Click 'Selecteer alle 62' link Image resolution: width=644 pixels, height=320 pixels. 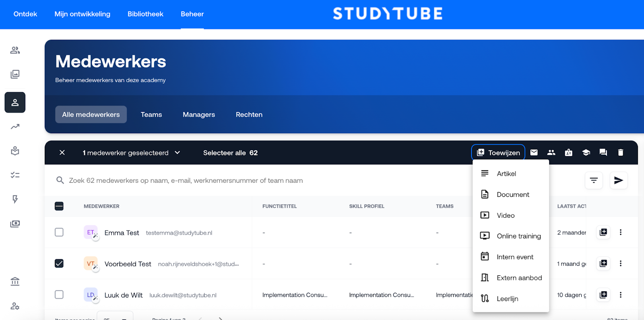pos(230,153)
